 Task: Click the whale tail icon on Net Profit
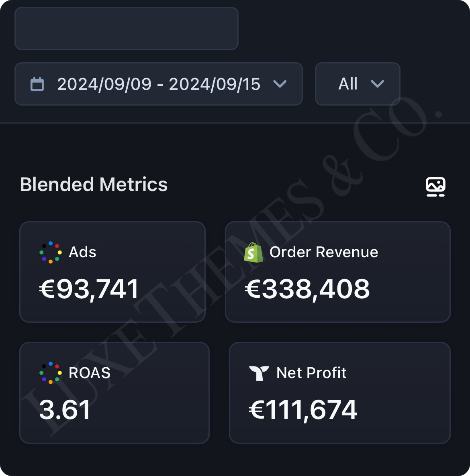coord(259,373)
